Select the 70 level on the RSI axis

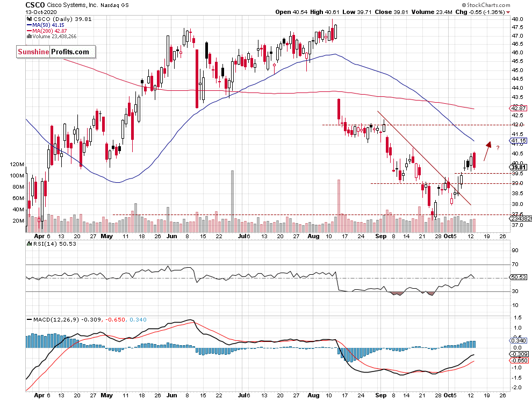pos(515,264)
